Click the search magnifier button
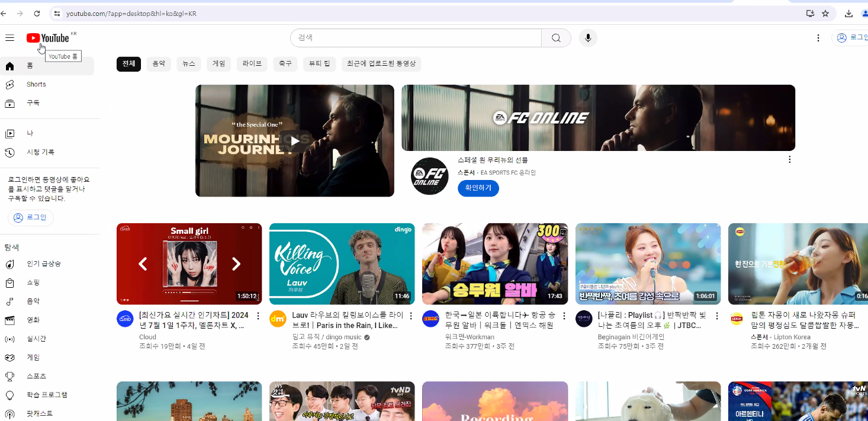The image size is (868, 421). tap(556, 38)
